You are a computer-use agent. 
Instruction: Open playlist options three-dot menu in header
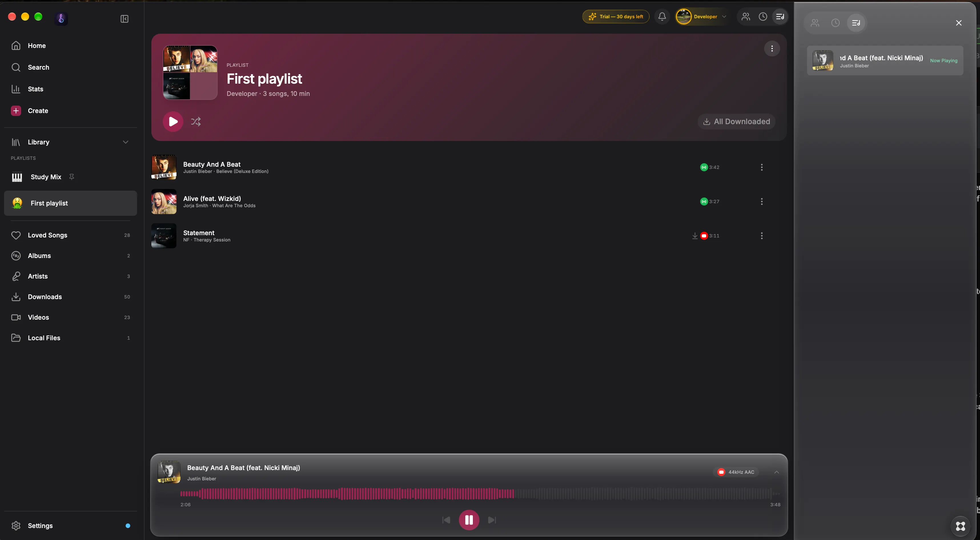(772, 48)
